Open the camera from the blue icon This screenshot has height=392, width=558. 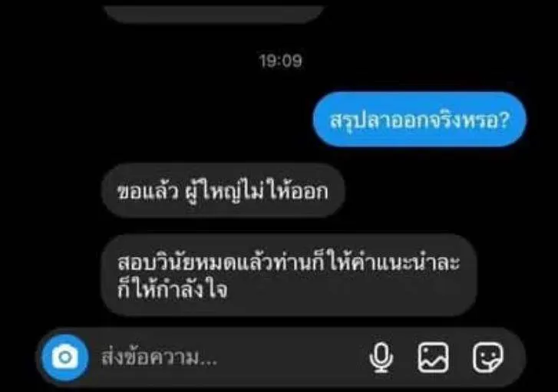click(x=65, y=357)
